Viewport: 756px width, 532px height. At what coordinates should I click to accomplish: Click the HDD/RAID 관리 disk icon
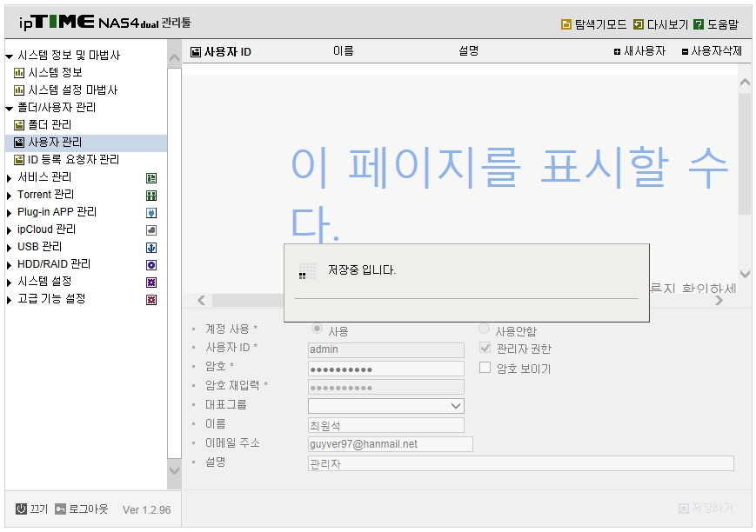[x=151, y=265]
